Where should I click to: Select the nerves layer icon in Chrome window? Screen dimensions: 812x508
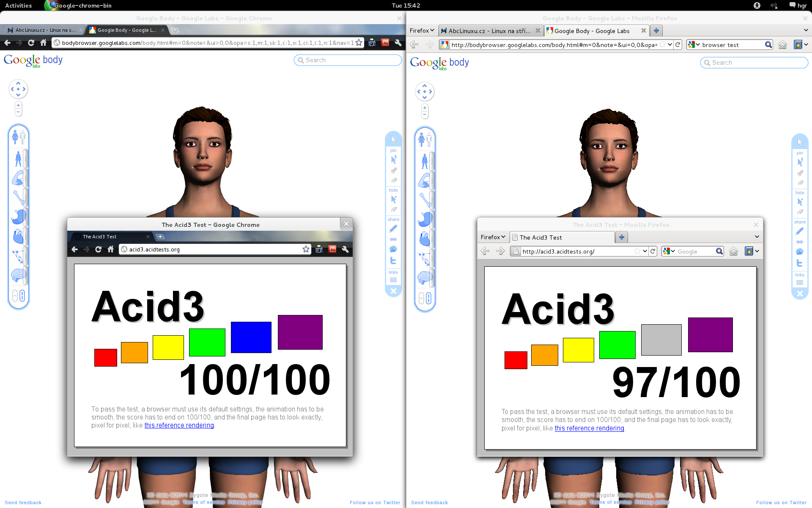click(18, 256)
